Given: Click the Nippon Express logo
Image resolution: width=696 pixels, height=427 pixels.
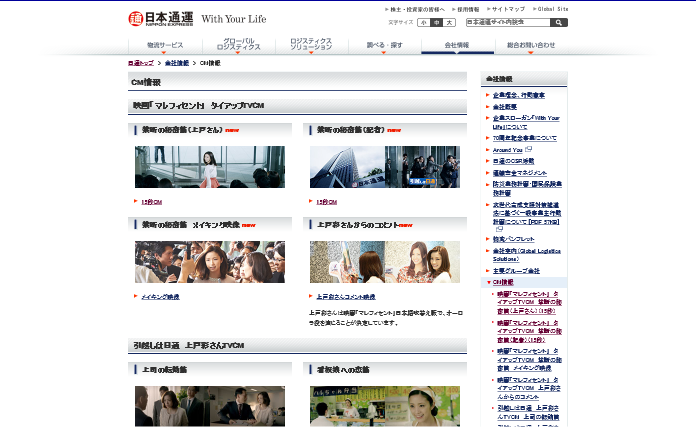Looking at the screenshot, I should [x=161, y=19].
